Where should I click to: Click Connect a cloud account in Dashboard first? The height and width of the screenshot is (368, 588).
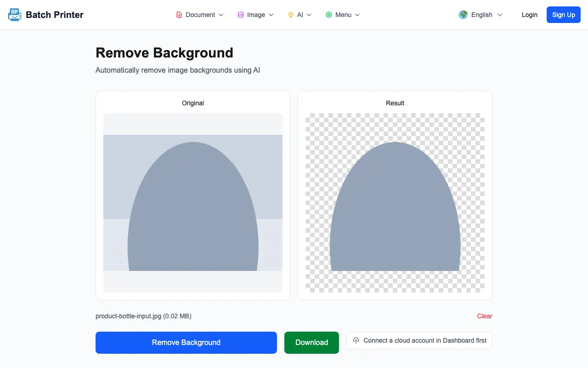[419, 340]
